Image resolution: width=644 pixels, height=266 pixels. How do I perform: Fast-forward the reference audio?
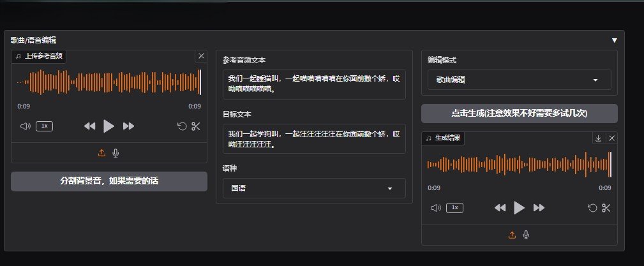[x=128, y=126]
